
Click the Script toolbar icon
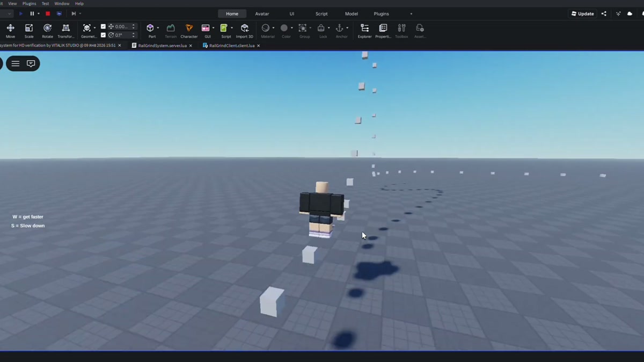[224, 28]
